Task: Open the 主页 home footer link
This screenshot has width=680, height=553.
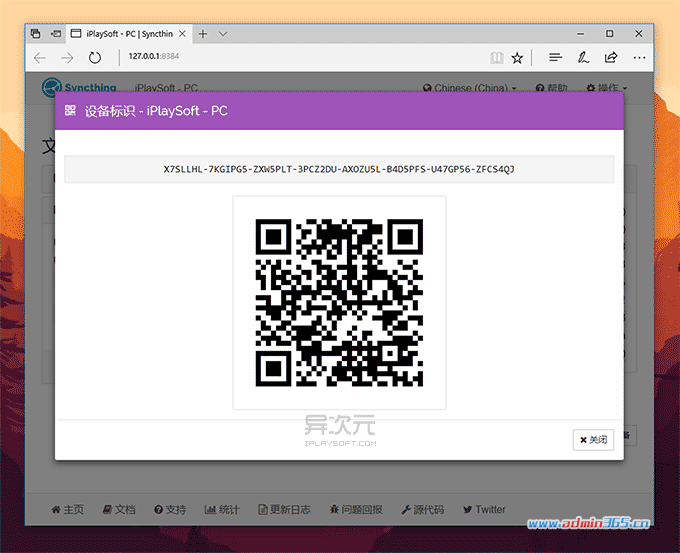Action: (67, 509)
